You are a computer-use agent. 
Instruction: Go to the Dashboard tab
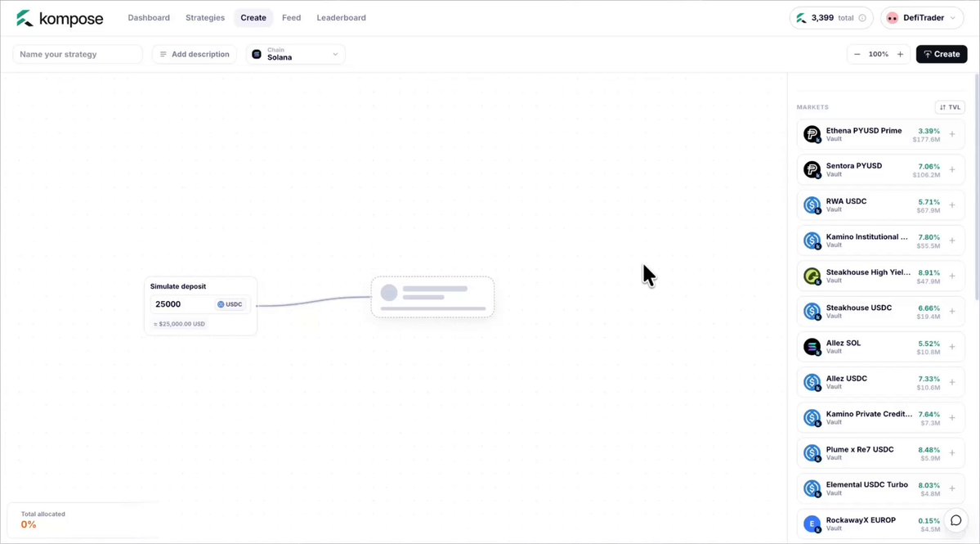click(149, 18)
